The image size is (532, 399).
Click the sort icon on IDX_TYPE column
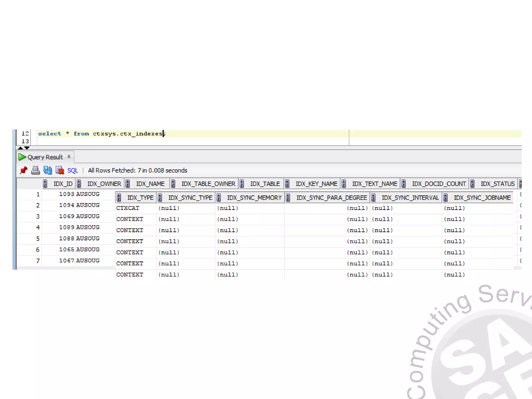[119, 198]
